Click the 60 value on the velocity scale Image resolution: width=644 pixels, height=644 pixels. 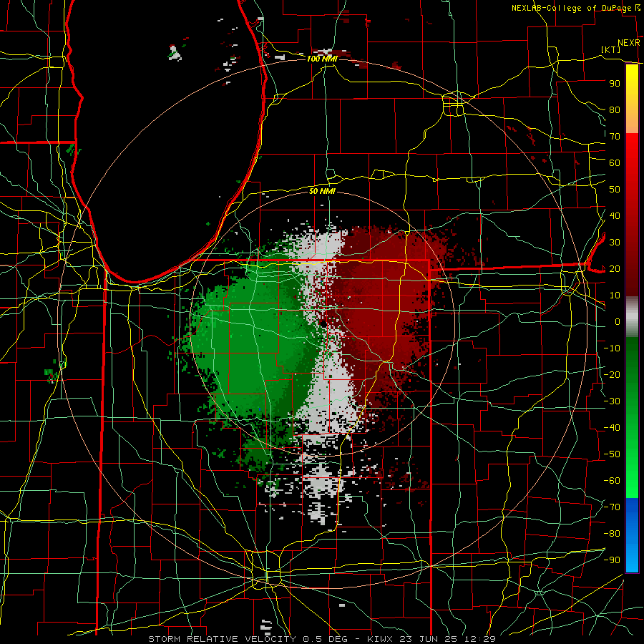pos(615,163)
